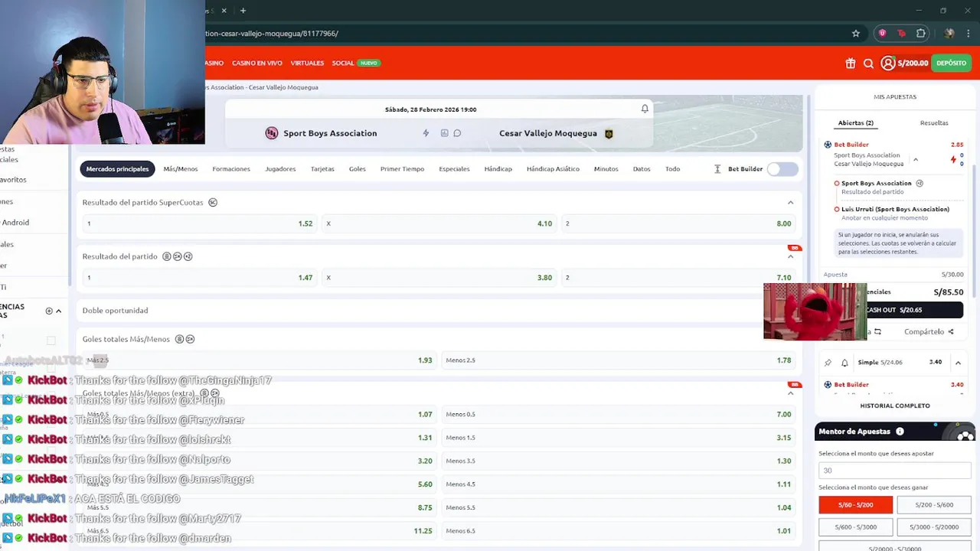This screenshot has width=980, height=551.
Task: Collapse the Resultado del partido section
Action: click(791, 256)
